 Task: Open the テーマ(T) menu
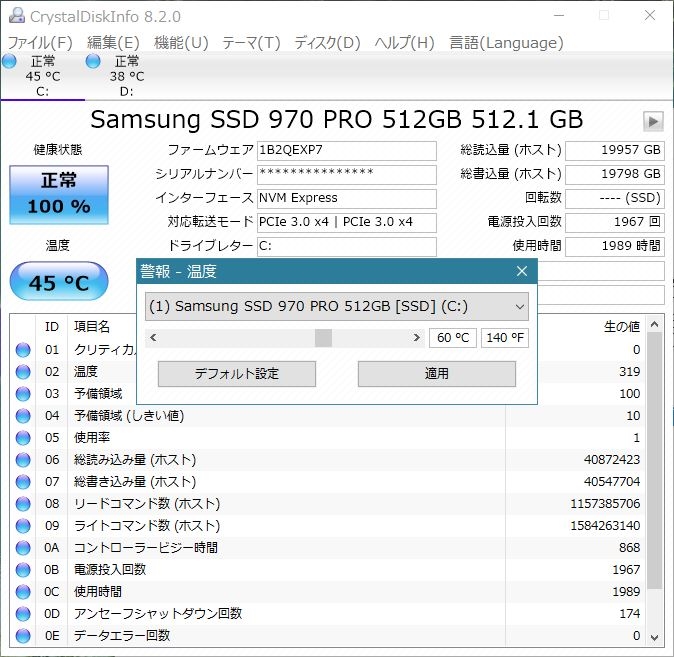(251, 43)
